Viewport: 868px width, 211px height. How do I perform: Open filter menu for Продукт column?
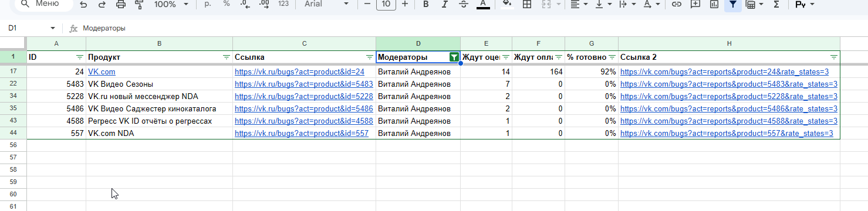227,57
